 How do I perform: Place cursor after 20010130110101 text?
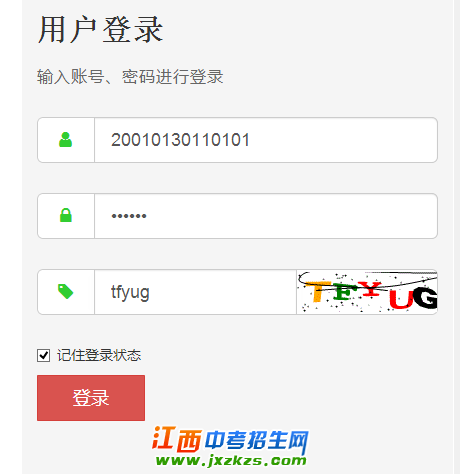pyautogui.click(x=250, y=140)
